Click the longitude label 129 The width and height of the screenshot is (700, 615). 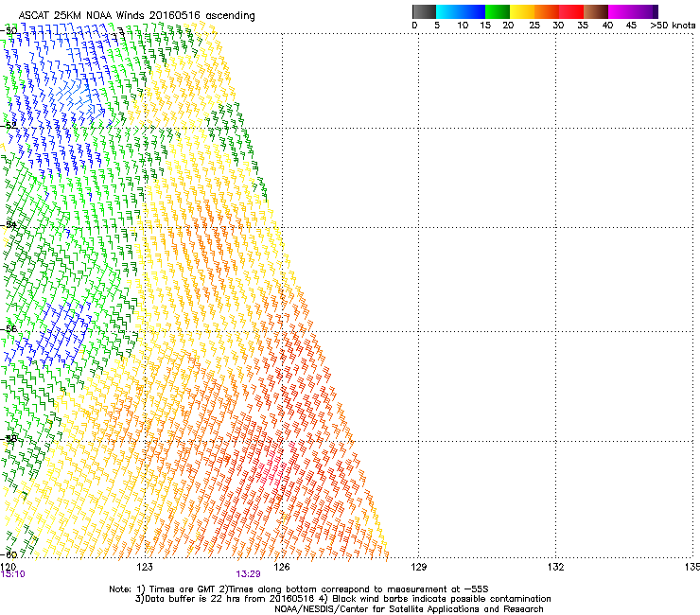point(419,567)
